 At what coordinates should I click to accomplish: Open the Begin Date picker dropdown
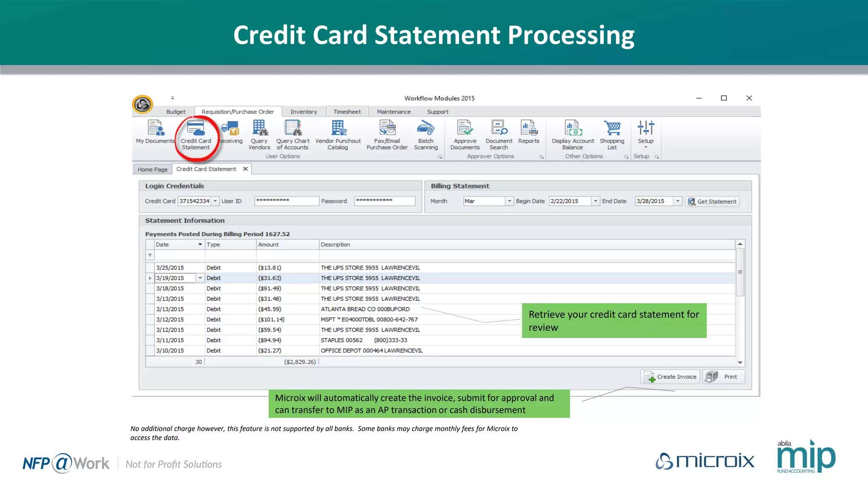click(595, 201)
